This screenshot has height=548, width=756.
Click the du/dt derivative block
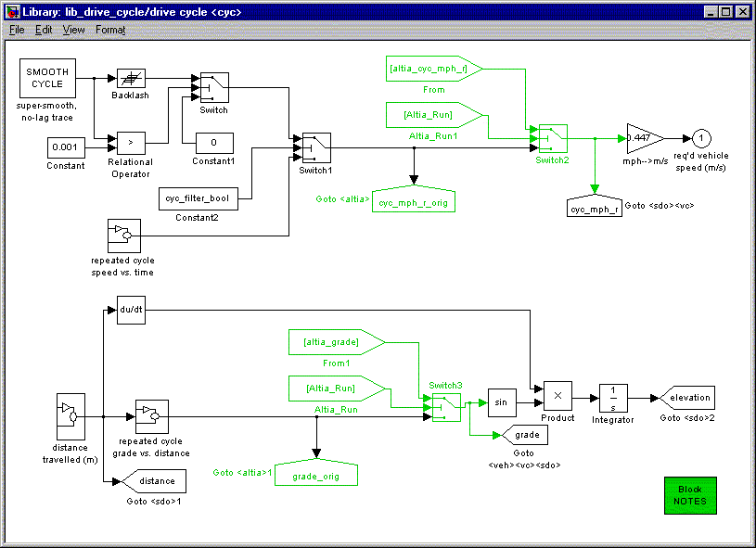pyautogui.click(x=131, y=312)
